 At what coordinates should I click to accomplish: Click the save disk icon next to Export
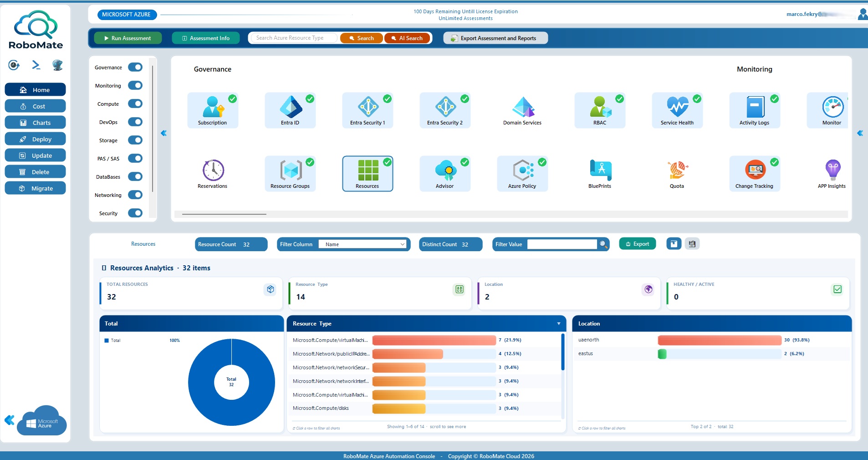pyautogui.click(x=692, y=244)
